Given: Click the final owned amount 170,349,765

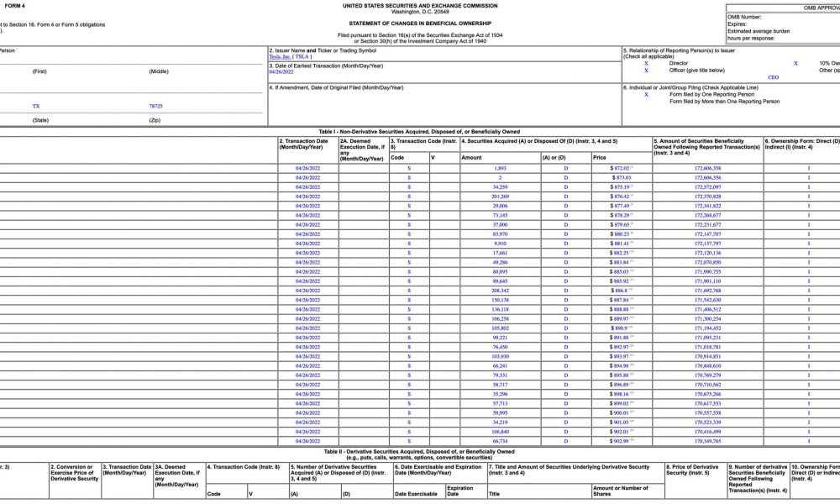Looking at the screenshot, I should click(707, 441).
